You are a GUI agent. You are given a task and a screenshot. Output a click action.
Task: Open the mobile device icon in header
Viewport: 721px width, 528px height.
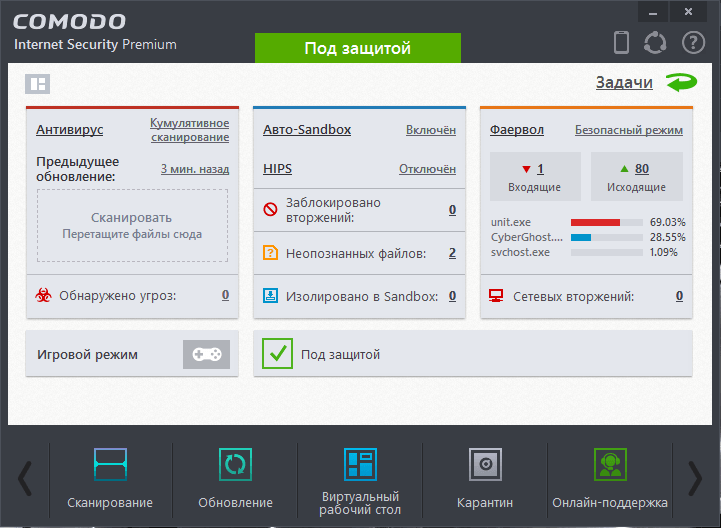(621, 42)
